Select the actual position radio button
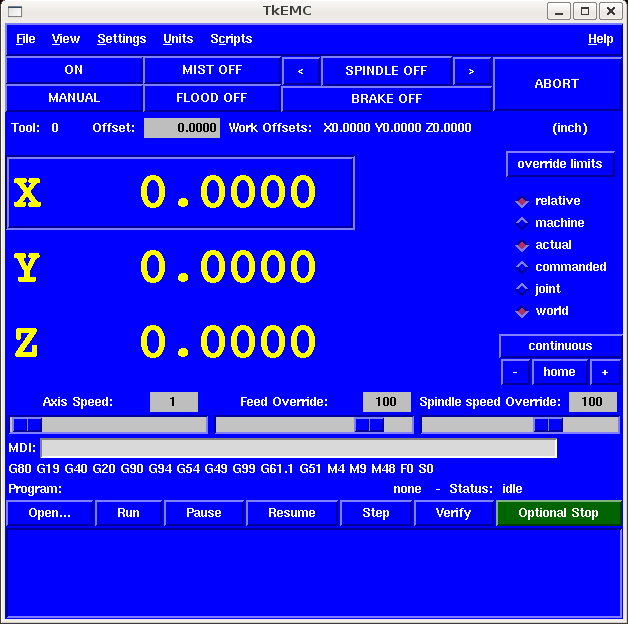This screenshot has width=628, height=624. coord(543,245)
